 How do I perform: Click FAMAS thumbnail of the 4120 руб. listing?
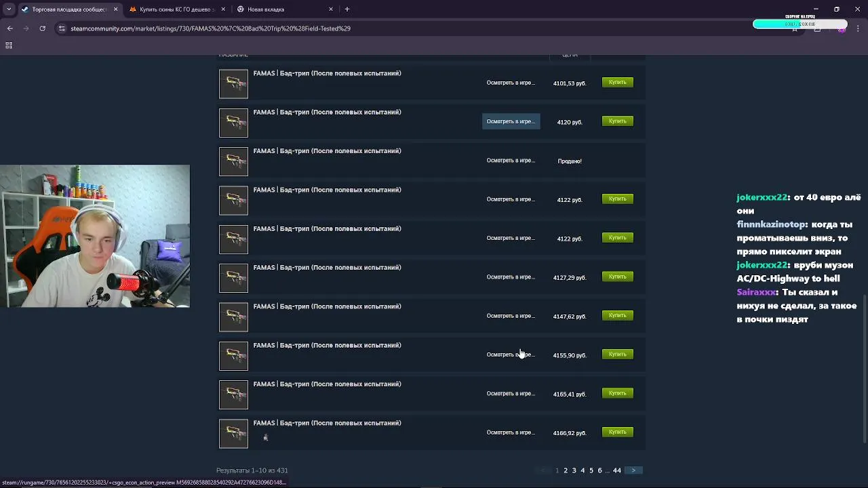[x=233, y=123]
